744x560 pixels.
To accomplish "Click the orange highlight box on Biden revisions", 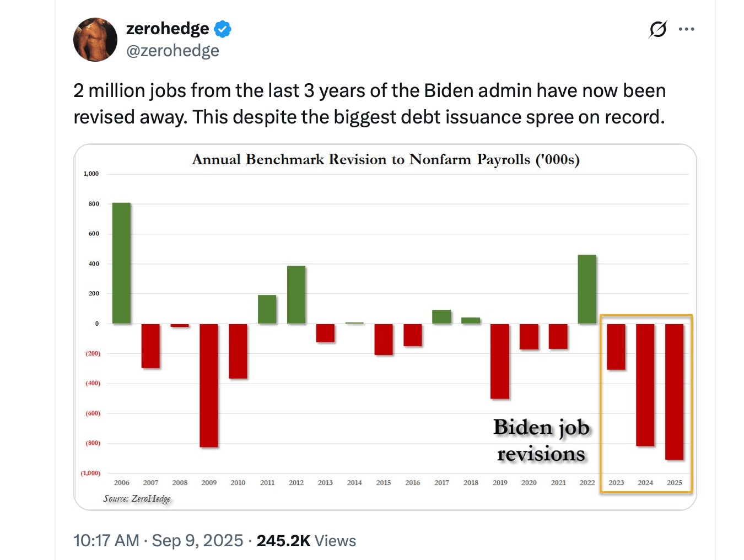I will pyautogui.click(x=646, y=402).
